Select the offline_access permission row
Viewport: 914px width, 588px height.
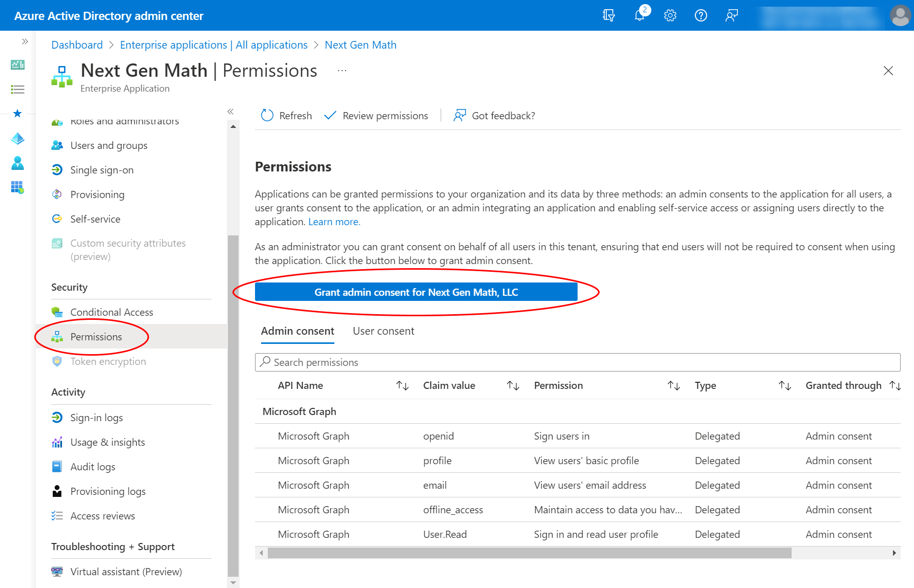[578, 510]
